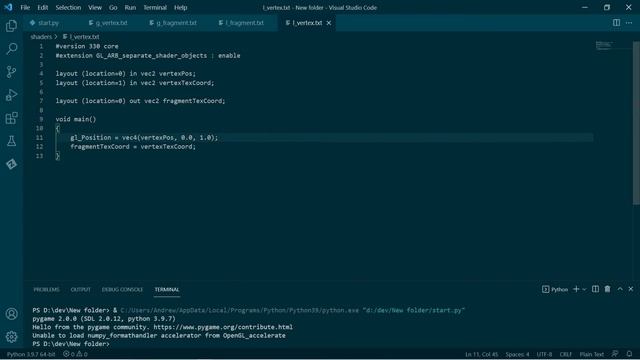Click the feedback icon in status bar
The width and height of the screenshot is (640, 360).
pyautogui.click(x=615, y=354)
